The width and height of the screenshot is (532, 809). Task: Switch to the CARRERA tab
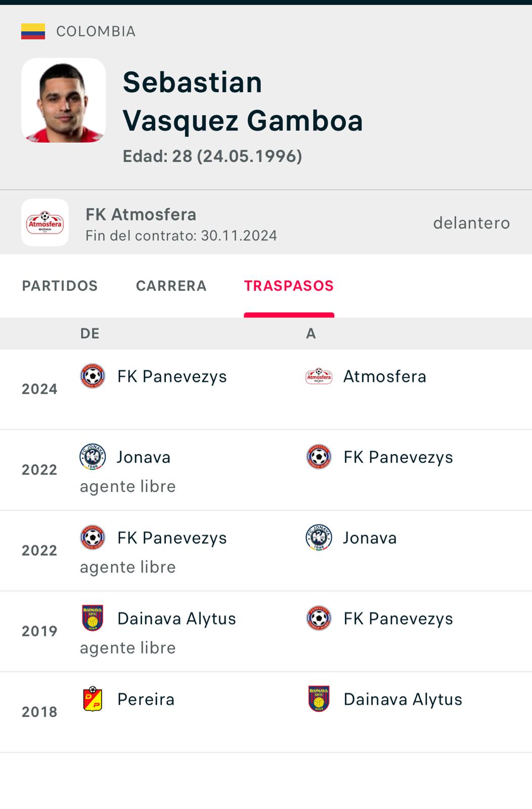point(171,286)
